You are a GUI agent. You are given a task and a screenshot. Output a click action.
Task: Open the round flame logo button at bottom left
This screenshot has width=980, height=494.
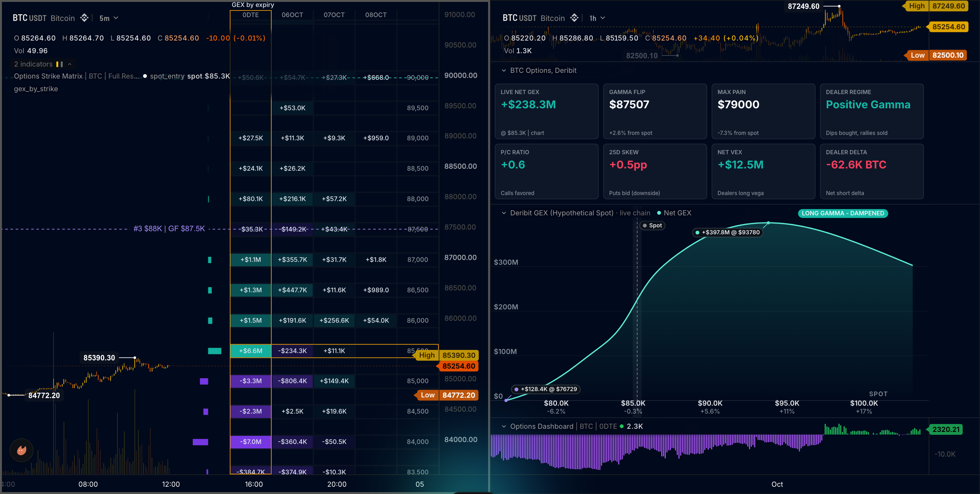(21, 450)
